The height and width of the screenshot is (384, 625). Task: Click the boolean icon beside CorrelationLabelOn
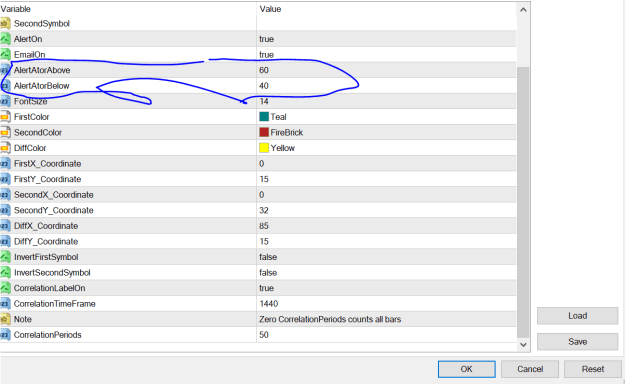click(5, 288)
